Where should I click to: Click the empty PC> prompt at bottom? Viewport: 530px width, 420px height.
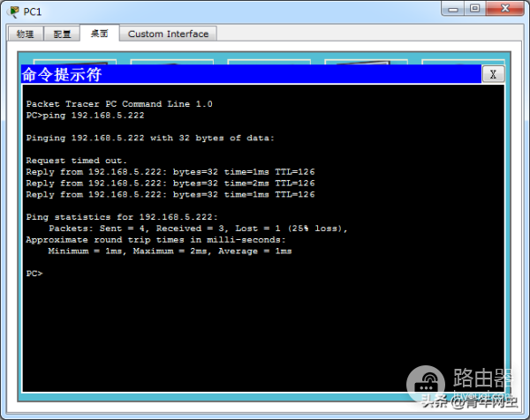click(x=35, y=274)
